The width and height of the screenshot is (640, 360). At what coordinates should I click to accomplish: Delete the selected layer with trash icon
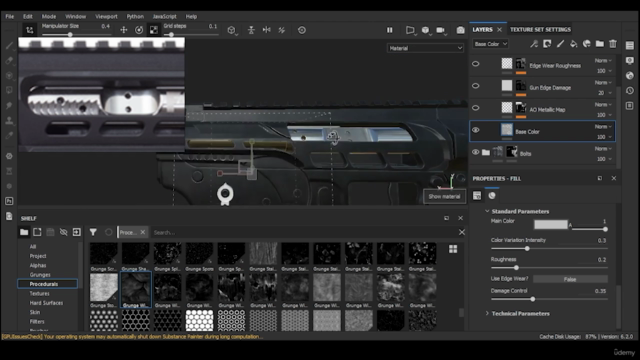(613, 44)
